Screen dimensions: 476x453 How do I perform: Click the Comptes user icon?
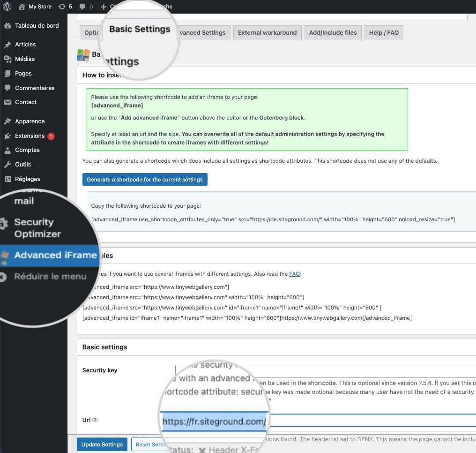[7, 150]
